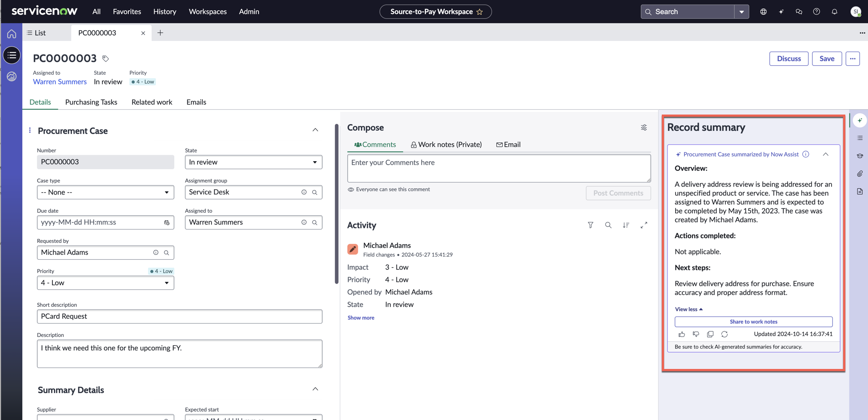
Task: Look up Assignment group with search icon
Action: [x=315, y=192]
